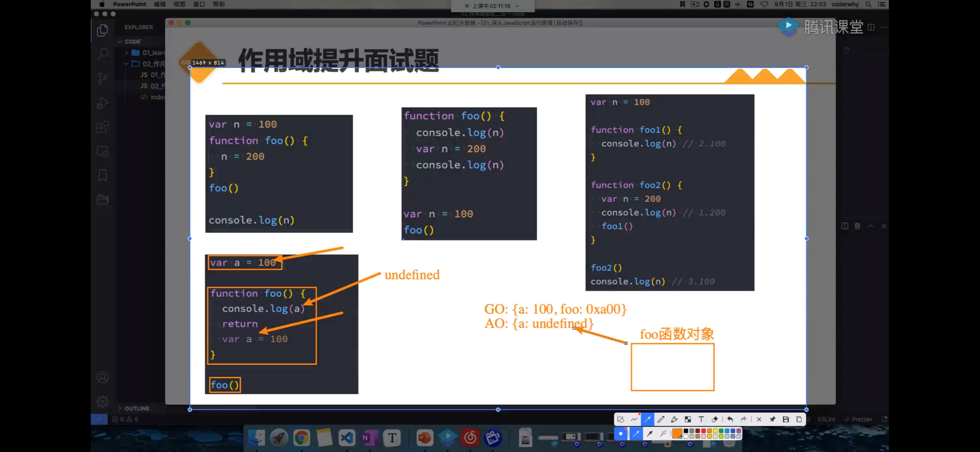Screen dimensions: 980x452
Task: Collapse the CODE section chevron
Action: click(120, 41)
